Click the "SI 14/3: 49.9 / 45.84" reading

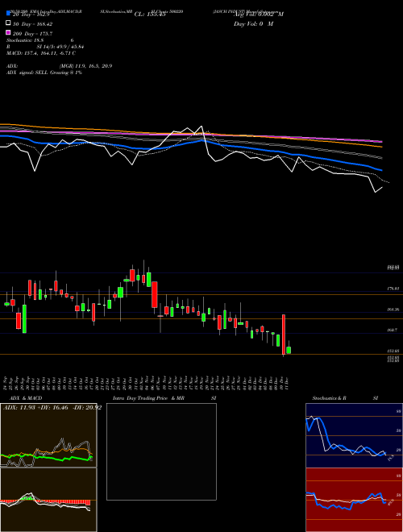(x=60, y=47)
